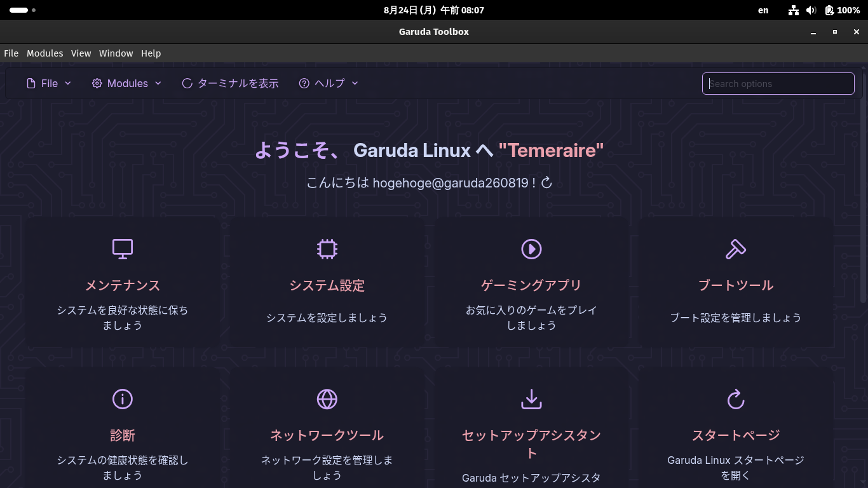The height and width of the screenshot is (488, 868).
Task: Open the Help menu in the menu bar
Action: click(x=151, y=53)
